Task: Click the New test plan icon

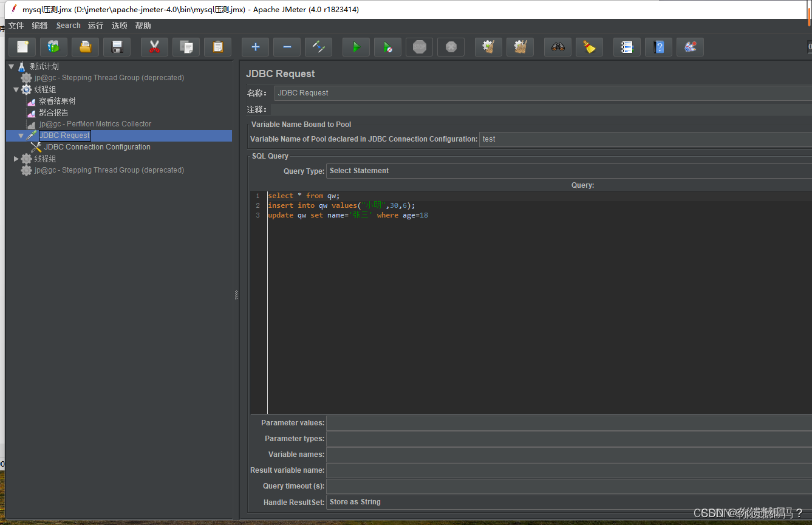Action: (x=22, y=47)
